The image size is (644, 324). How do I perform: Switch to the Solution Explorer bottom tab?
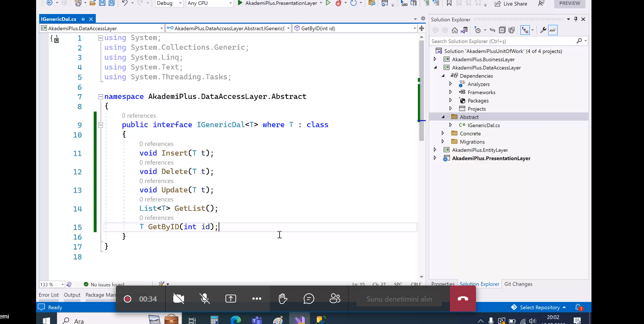[x=479, y=284]
